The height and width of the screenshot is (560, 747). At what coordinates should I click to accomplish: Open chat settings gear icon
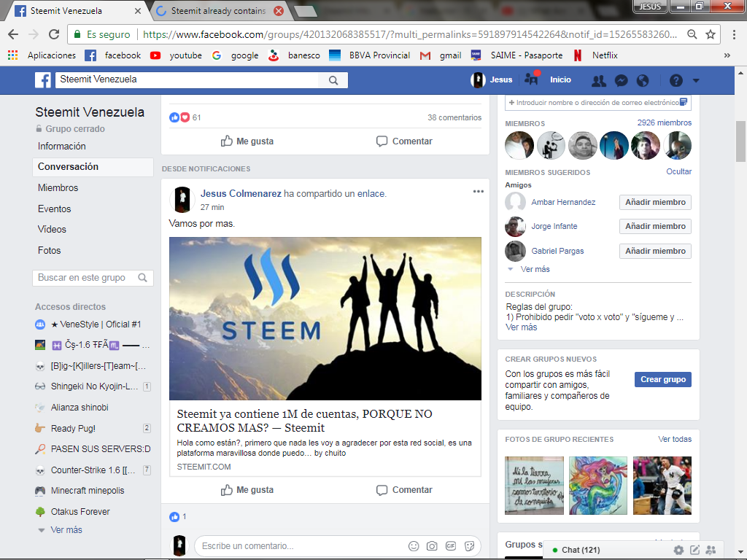coord(678,550)
